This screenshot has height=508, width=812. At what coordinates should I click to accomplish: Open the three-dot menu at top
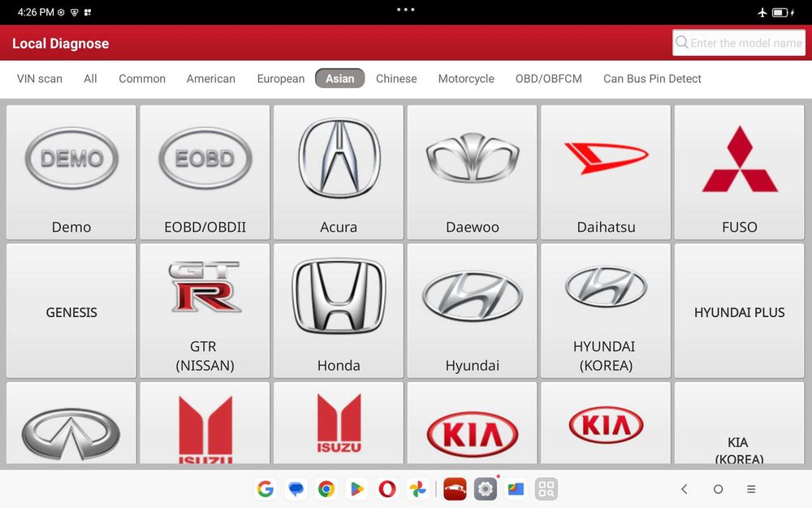point(405,10)
